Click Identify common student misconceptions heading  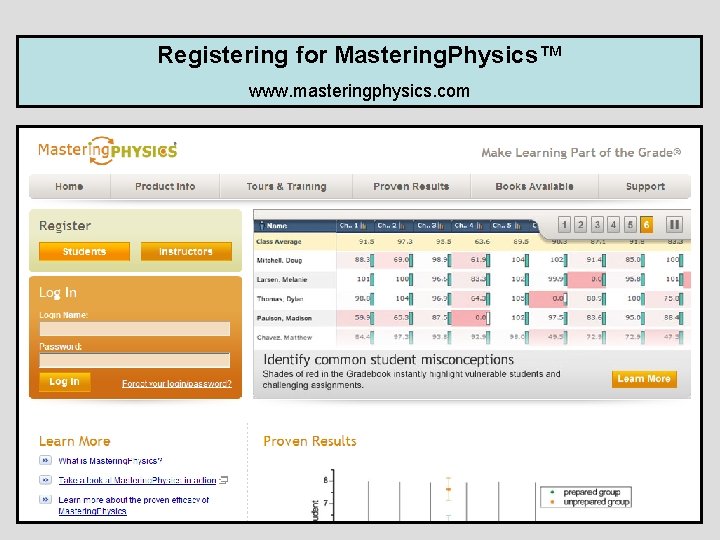tap(388, 360)
